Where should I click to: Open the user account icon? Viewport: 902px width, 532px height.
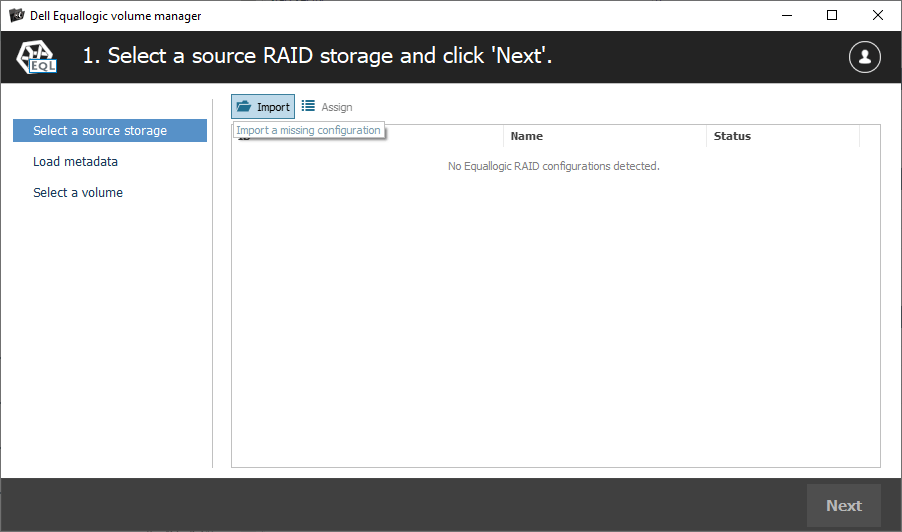point(864,57)
